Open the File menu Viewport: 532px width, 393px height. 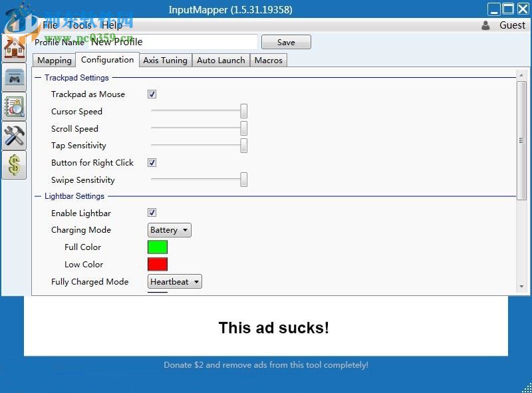click(x=50, y=25)
